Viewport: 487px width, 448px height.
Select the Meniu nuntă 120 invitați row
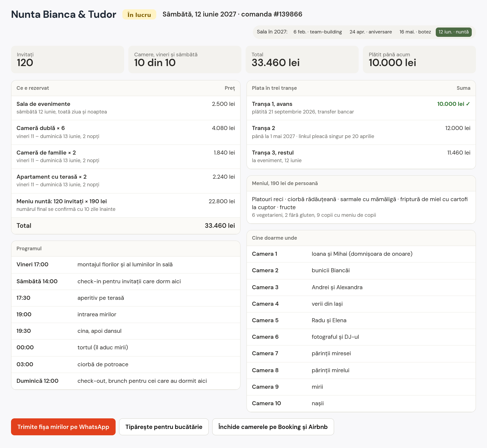tap(126, 205)
